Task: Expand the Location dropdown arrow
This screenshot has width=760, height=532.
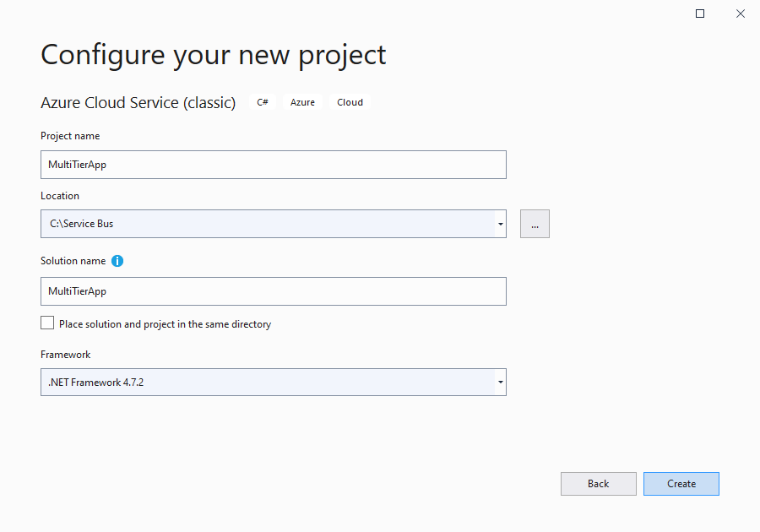Action: 501,224
